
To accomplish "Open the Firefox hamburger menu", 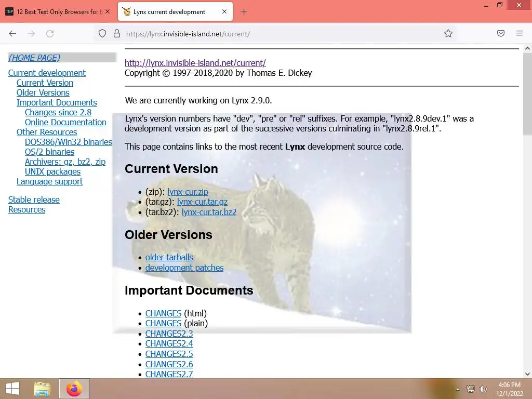I will click(x=520, y=33).
